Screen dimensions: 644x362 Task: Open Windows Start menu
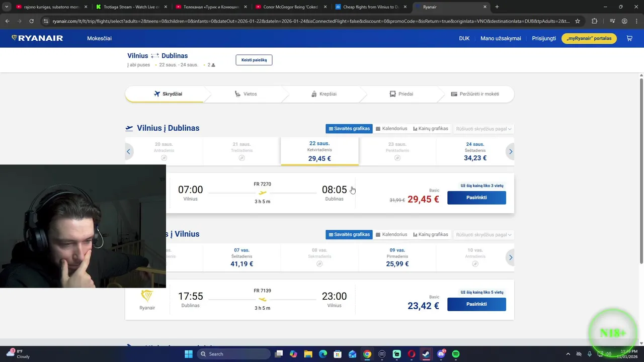coord(189,354)
